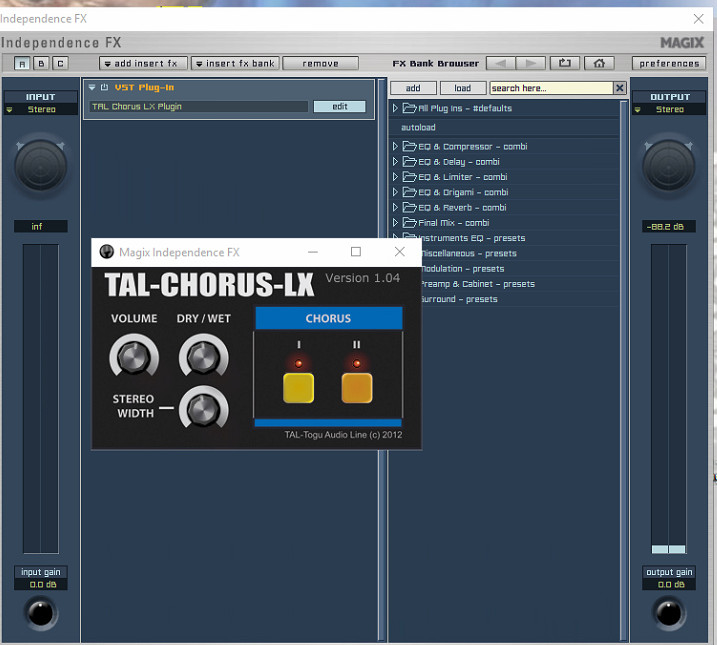This screenshot has height=645, width=717.
Task: Open preferences
Action: (669, 64)
